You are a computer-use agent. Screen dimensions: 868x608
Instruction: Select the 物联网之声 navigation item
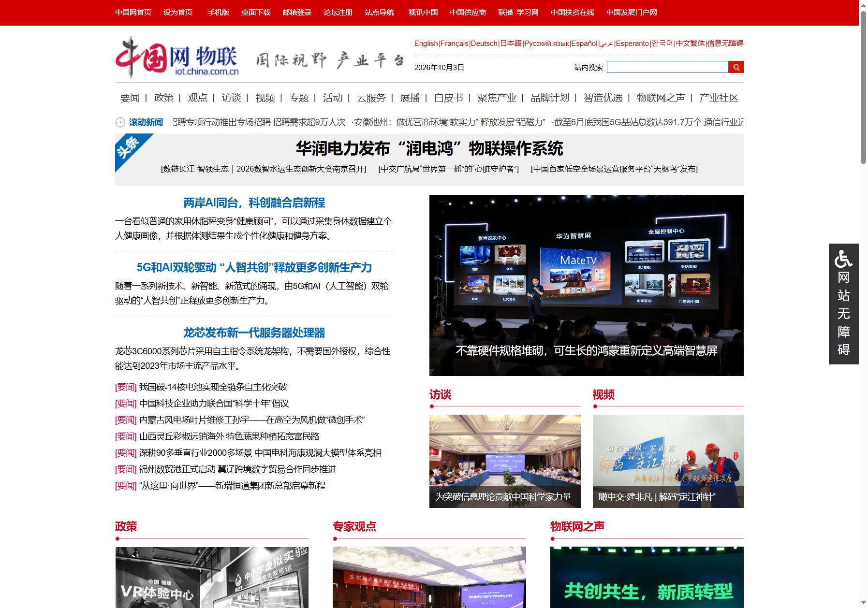coord(661,98)
